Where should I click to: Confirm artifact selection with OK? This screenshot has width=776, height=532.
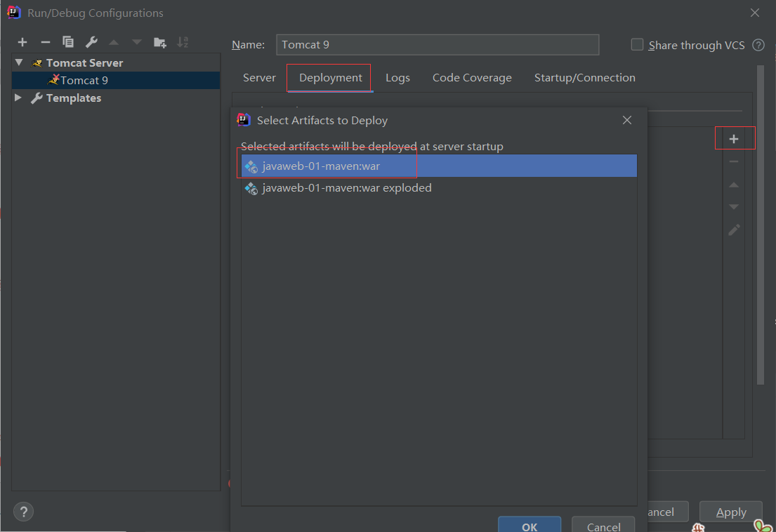(530, 526)
